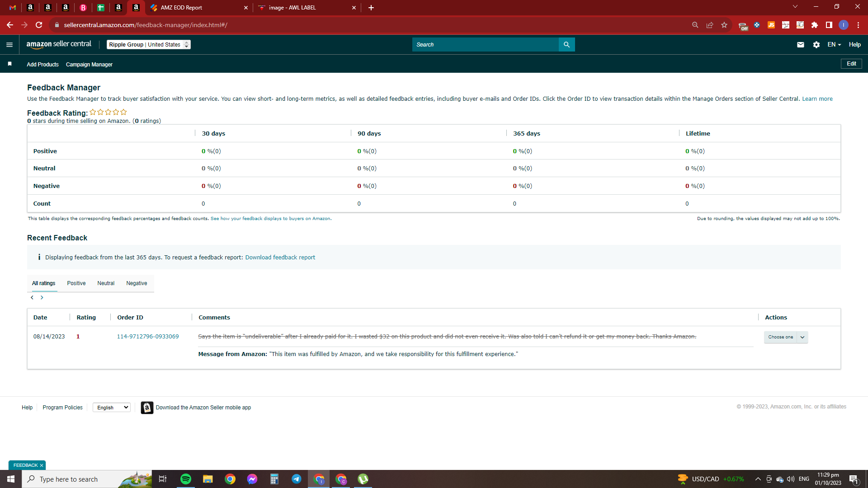Image resolution: width=868 pixels, height=488 pixels.
Task: Open the browser tab search chevron
Action: pyautogui.click(x=795, y=7)
